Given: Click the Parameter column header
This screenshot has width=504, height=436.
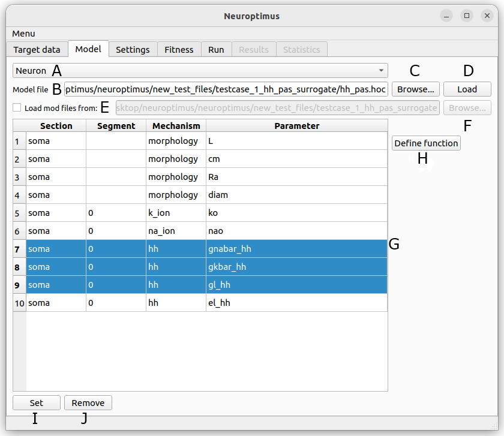Looking at the screenshot, I should coord(296,126).
